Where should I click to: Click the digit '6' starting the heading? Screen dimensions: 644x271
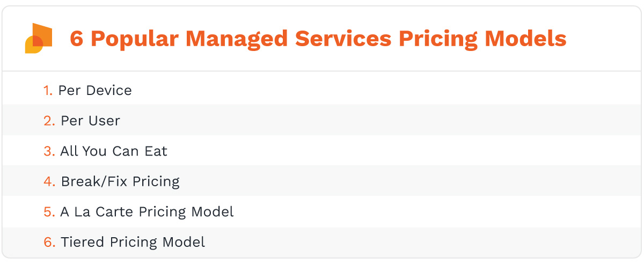(x=77, y=39)
